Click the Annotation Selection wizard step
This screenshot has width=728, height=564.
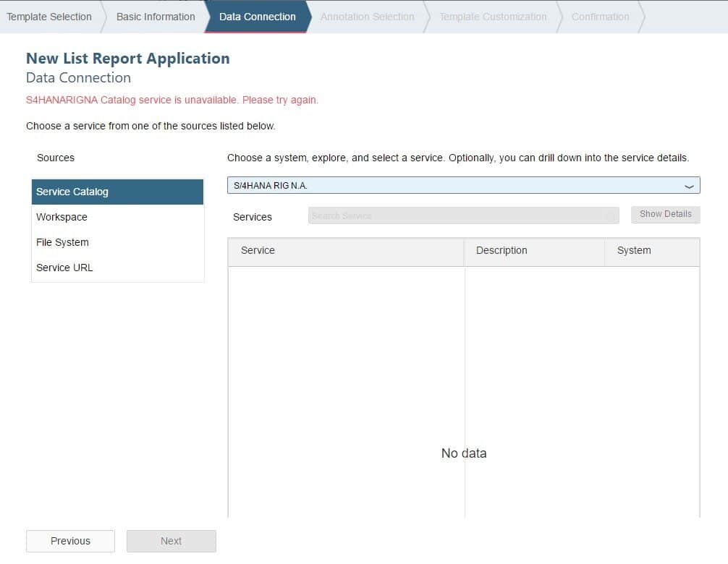367,17
